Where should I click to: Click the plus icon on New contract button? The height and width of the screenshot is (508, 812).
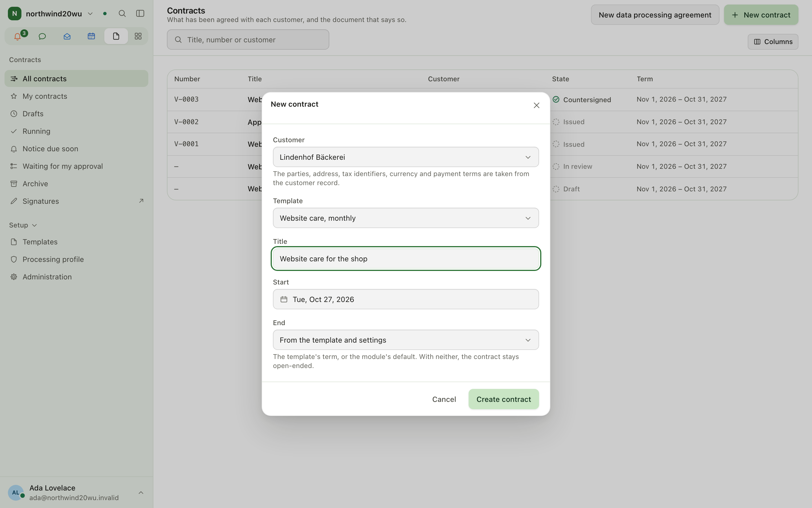pos(735,15)
